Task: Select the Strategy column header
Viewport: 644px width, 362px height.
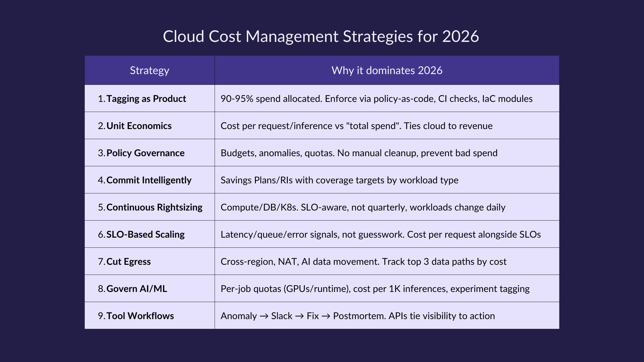Action: point(150,70)
